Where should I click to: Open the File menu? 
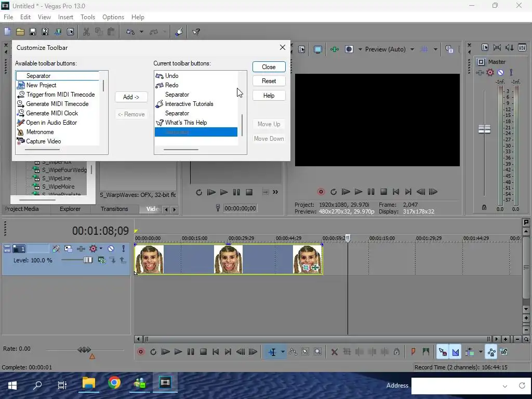(8, 17)
